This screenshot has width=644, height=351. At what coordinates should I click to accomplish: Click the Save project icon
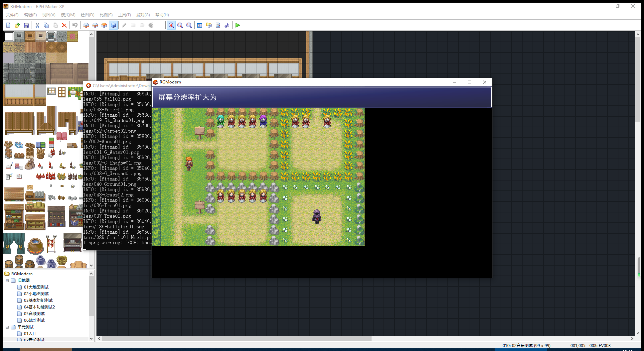(x=26, y=25)
